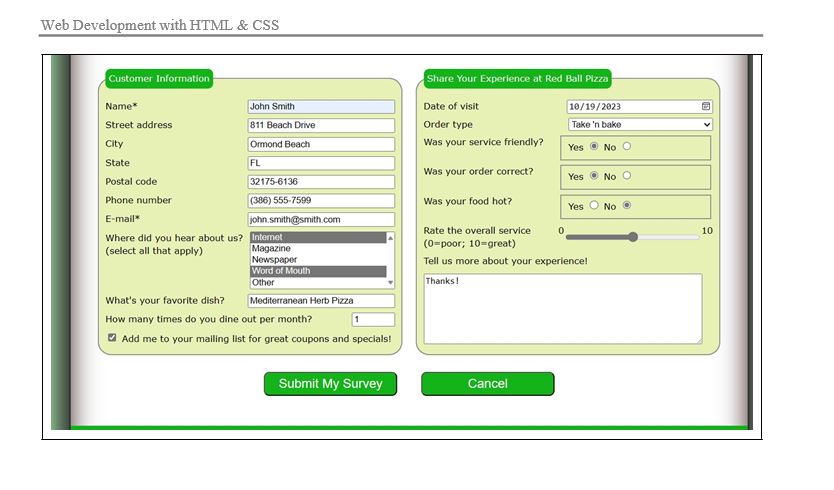Select Other in the list box
Image resolution: width=834 pixels, height=490 pixels.
tap(318, 283)
